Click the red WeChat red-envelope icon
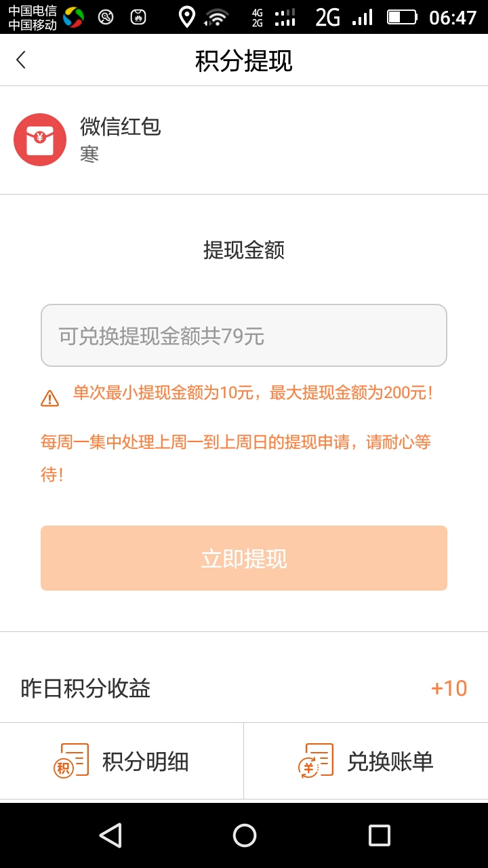 pos(40,140)
